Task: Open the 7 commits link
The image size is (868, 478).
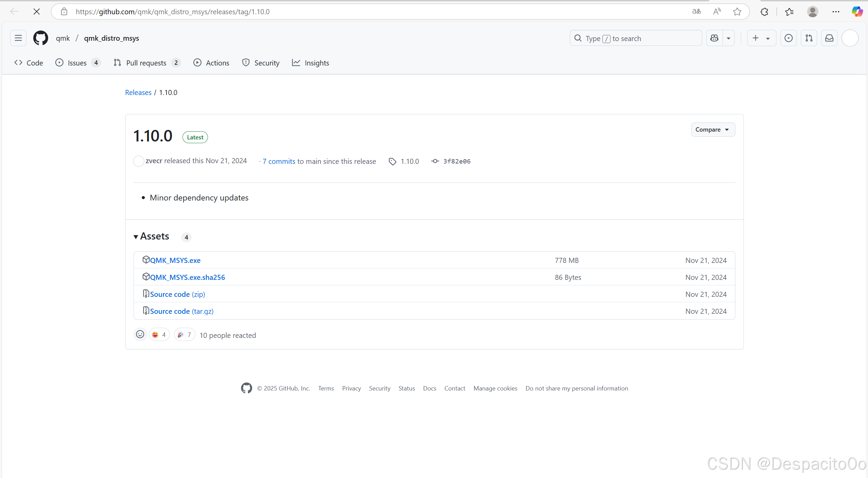Action: pos(279,161)
